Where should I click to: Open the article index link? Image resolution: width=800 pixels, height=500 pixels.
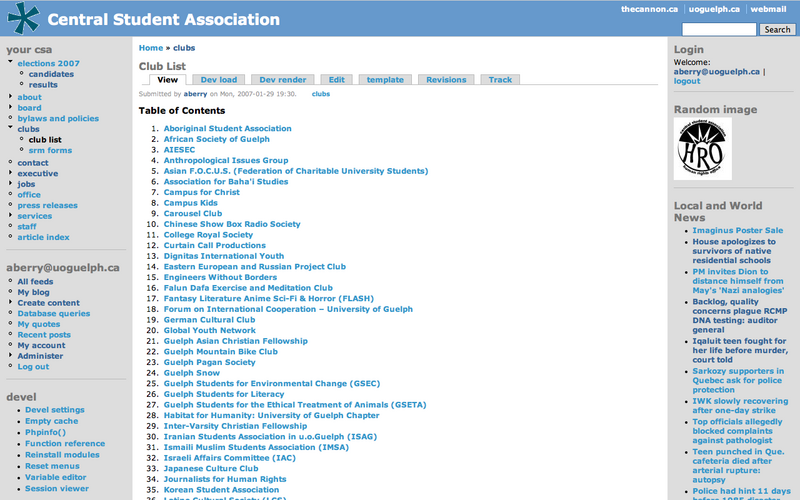pyautogui.click(x=43, y=237)
